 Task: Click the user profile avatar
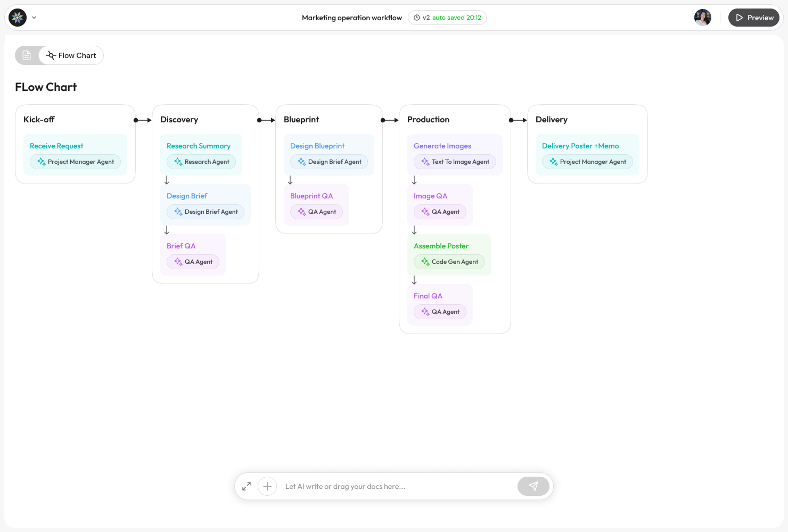coord(702,18)
